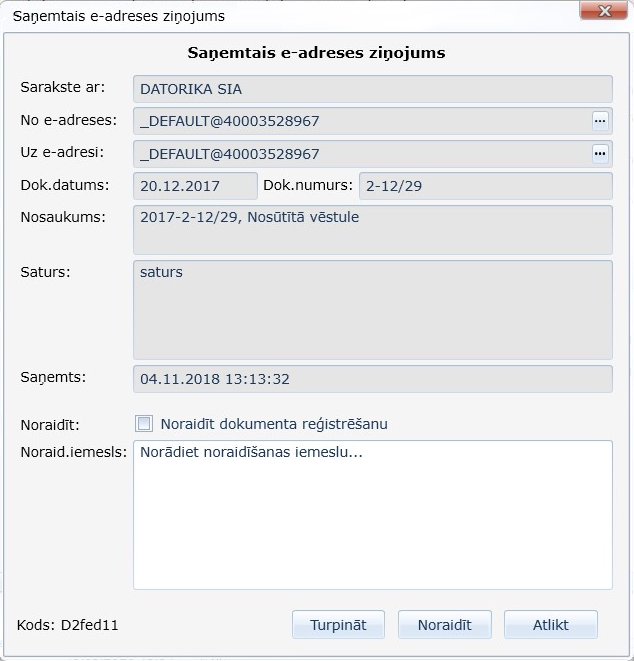634x661 pixels.
Task: Click the Nosaukums field with Nosūtītā vēstule
Action: click(x=372, y=230)
